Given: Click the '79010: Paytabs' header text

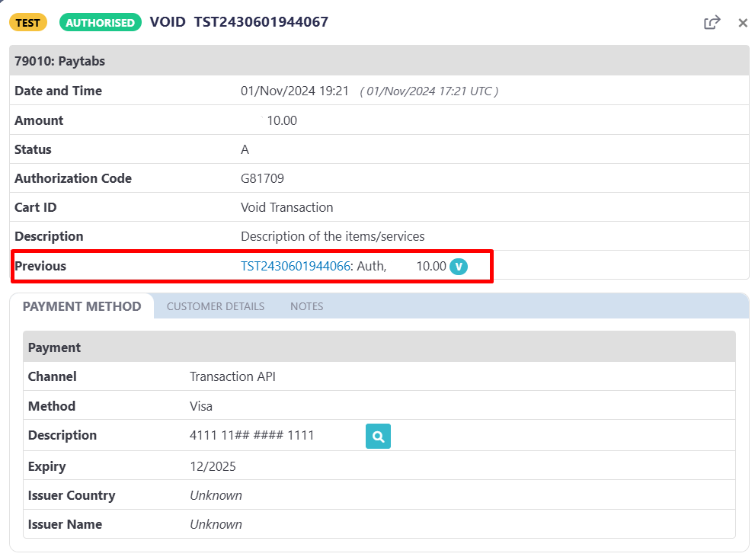Looking at the screenshot, I should [59, 61].
